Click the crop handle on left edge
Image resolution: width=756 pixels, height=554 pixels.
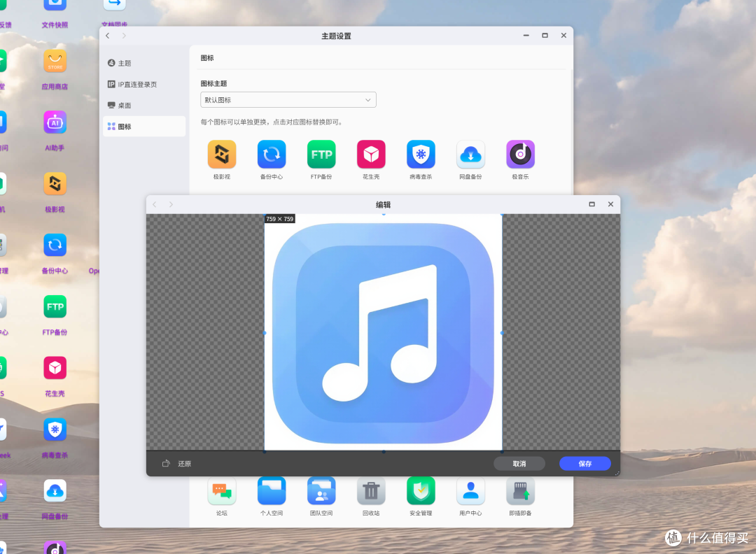click(265, 333)
